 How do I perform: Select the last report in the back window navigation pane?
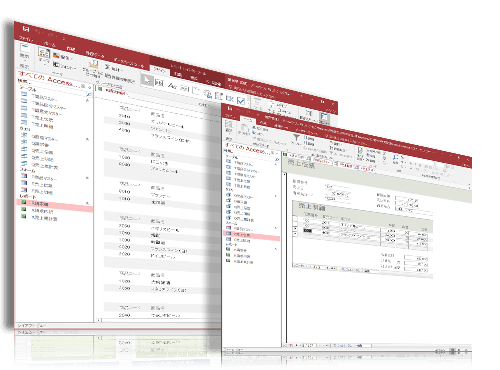point(40,218)
